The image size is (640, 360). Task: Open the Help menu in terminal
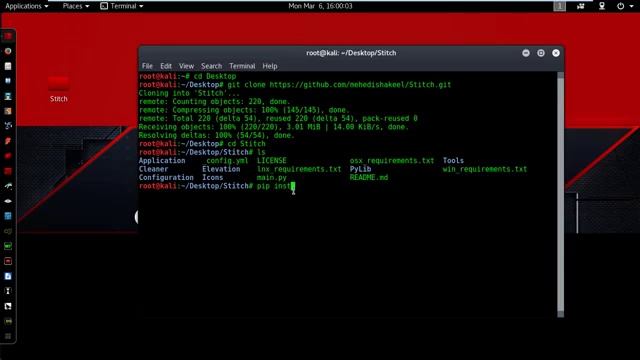coord(270,66)
